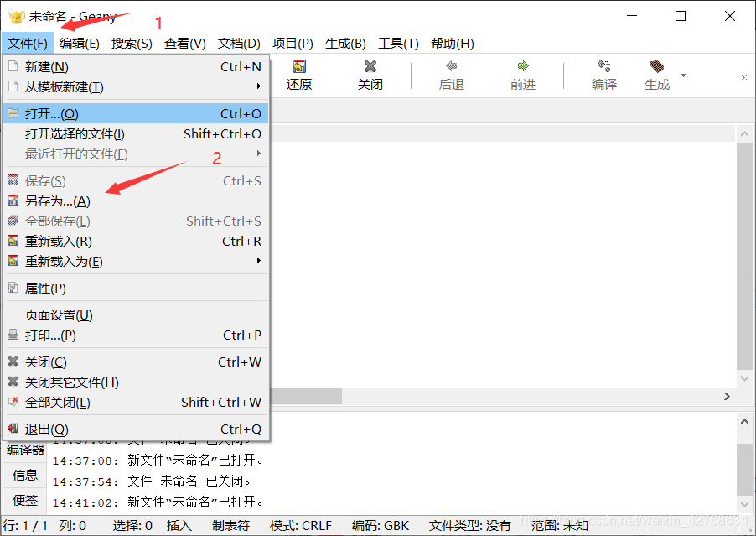Switch to the 编译器 message tab
756x536 pixels.
tap(25, 450)
